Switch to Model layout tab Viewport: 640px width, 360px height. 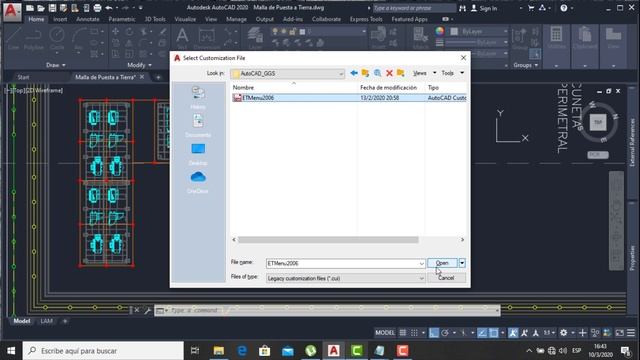(22, 321)
